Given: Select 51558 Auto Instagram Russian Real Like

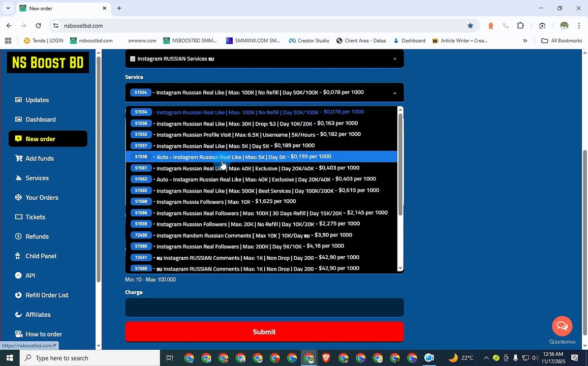Looking at the screenshot, I should coord(261,157).
